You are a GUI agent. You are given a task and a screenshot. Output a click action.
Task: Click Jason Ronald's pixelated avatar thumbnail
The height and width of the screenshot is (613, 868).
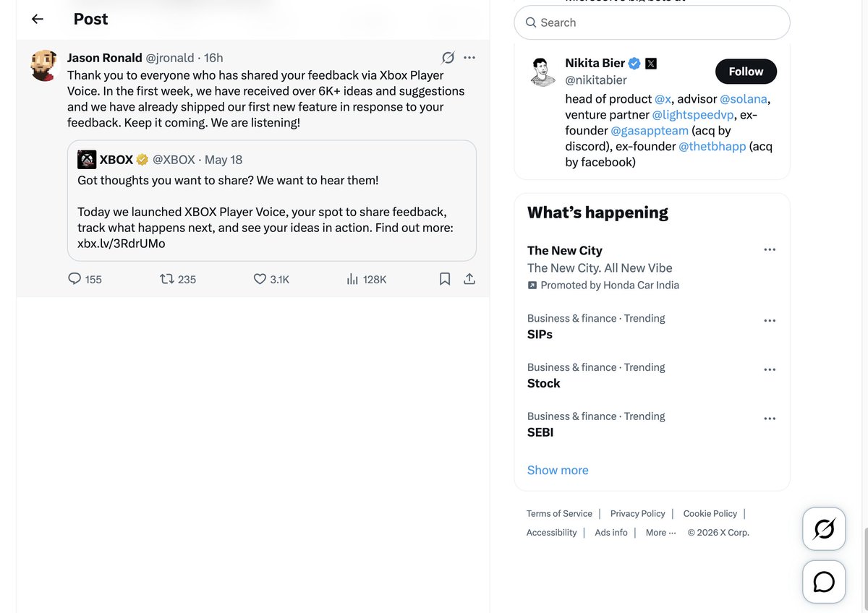pyautogui.click(x=44, y=65)
